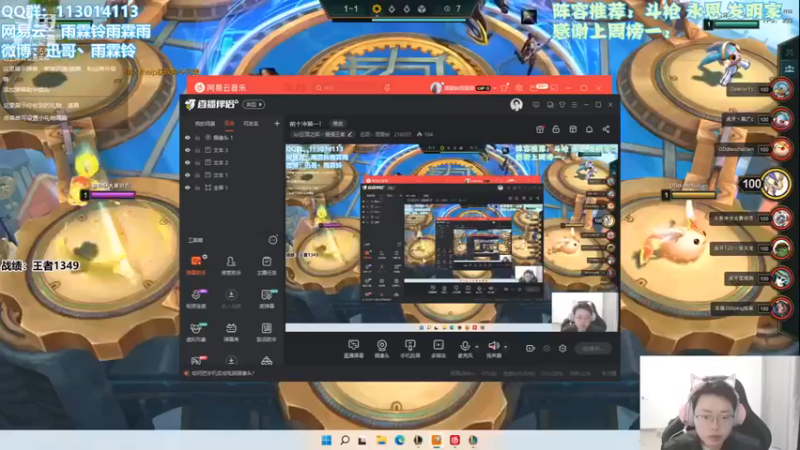Expand the microphone device dropdown arrow

pyautogui.click(x=477, y=347)
